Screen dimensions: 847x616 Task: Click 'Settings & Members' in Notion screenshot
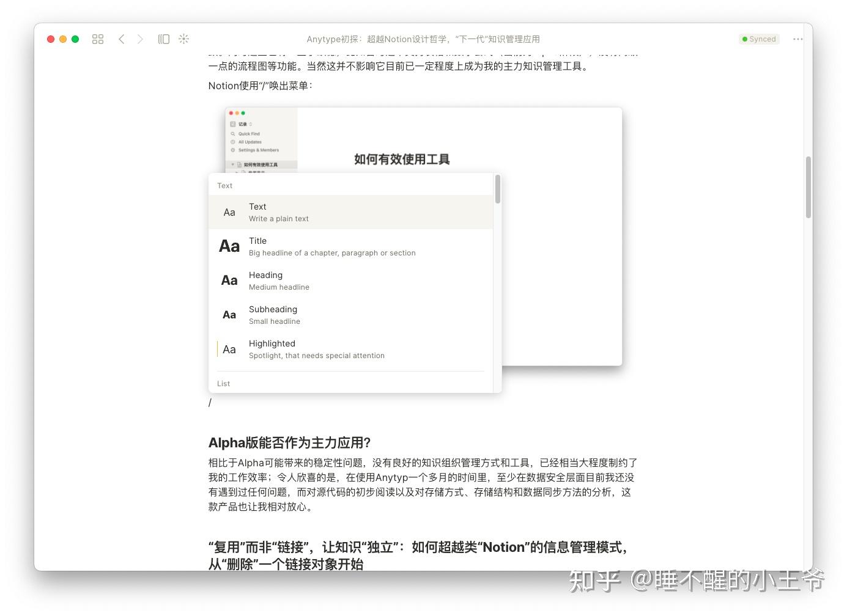pyautogui.click(x=259, y=150)
